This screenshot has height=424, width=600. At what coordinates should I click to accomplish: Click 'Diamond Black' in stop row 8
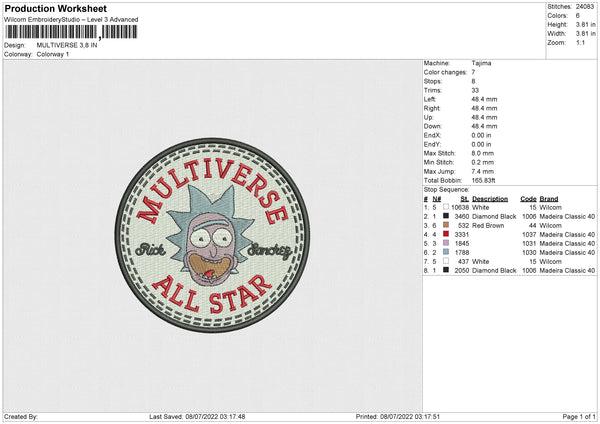[x=494, y=271]
